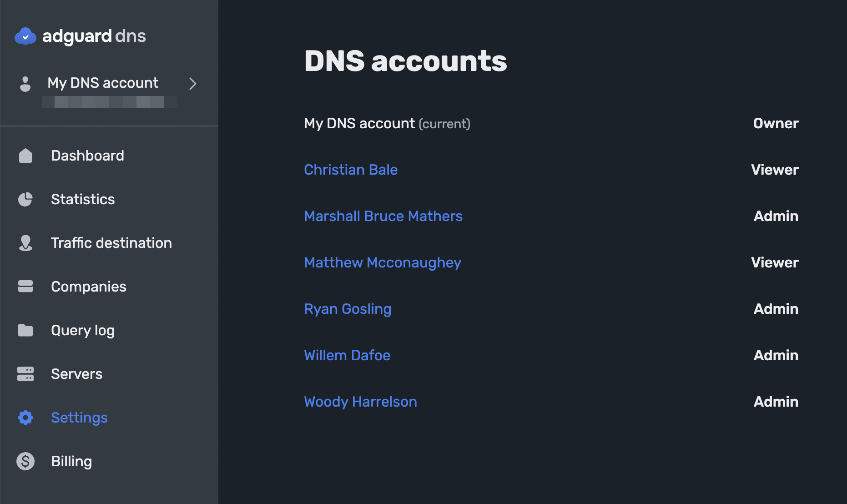Select Settings in the navigation menu
This screenshot has height=504, width=847.
pos(79,418)
